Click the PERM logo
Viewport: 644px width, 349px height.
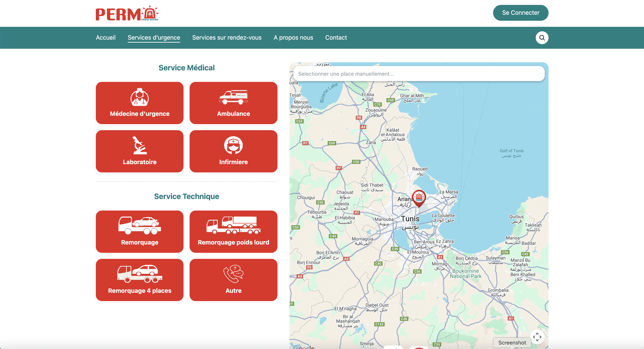click(127, 14)
